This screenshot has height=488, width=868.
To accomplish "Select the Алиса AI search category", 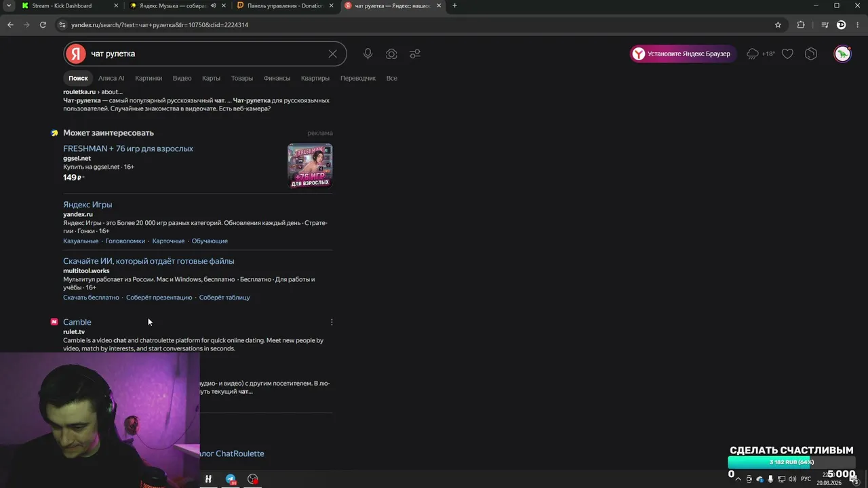I will tap(111, 78).
